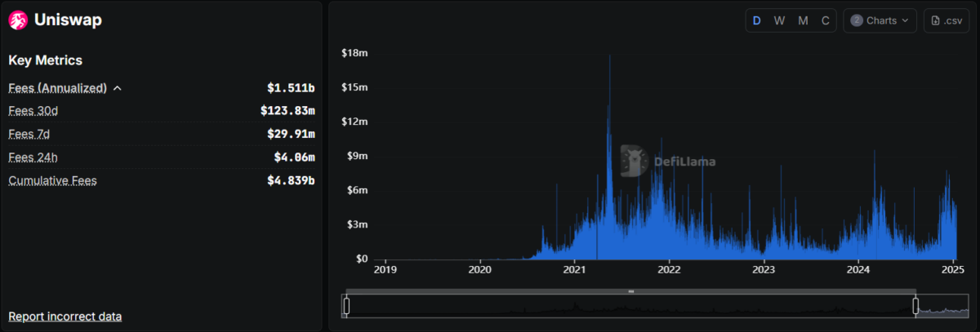Click the $9m y-axis label
980x332 pixels.
[x=357, y=156]
